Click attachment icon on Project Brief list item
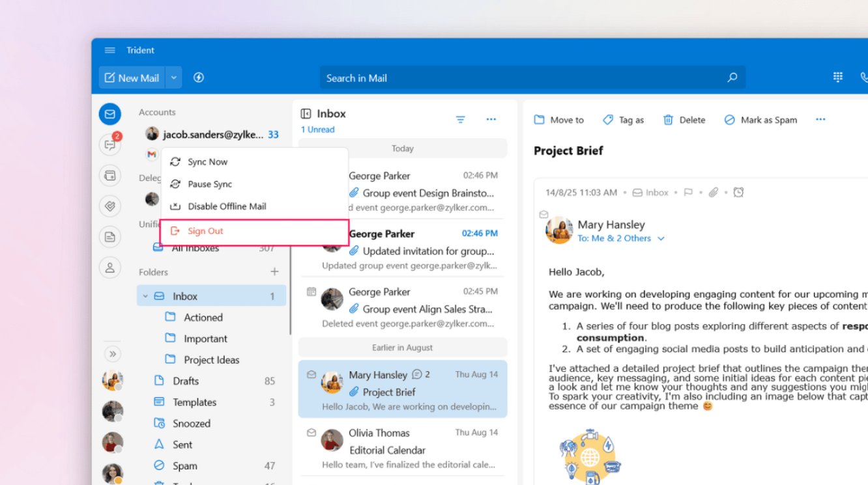 click(354, 392)
